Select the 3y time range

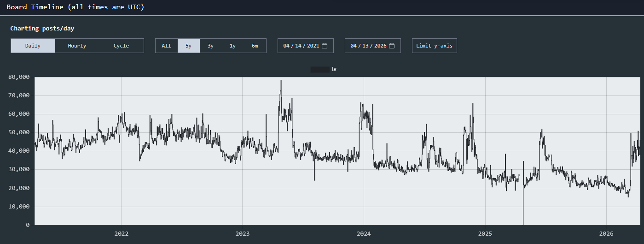(x=210, y=46)
